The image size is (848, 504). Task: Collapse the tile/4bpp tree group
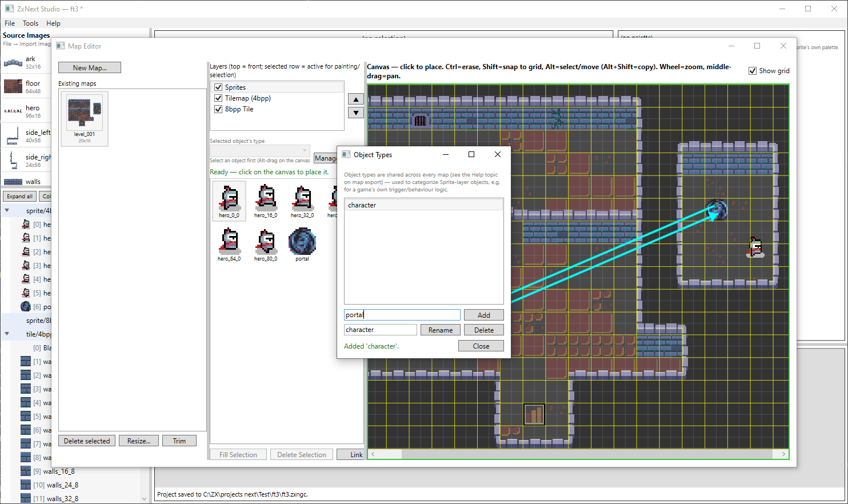click(x=7, y=334)
